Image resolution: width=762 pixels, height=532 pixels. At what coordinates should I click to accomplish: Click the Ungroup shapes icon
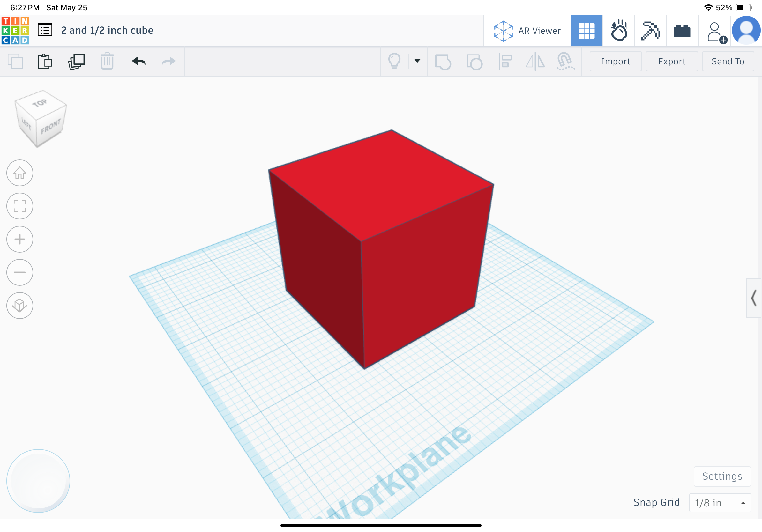click(x=474, y=62)
